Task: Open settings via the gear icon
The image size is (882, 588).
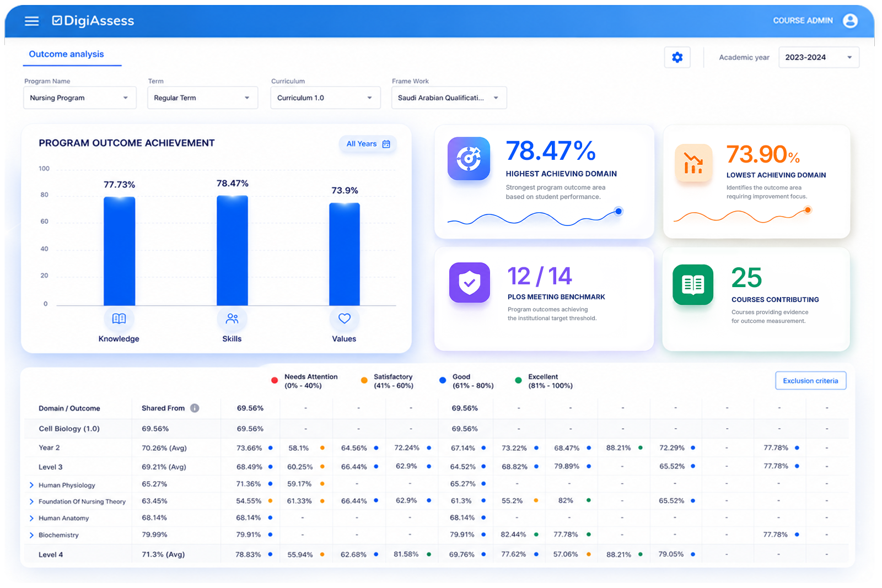Action: pyautogui.click(x=677, y=57)
